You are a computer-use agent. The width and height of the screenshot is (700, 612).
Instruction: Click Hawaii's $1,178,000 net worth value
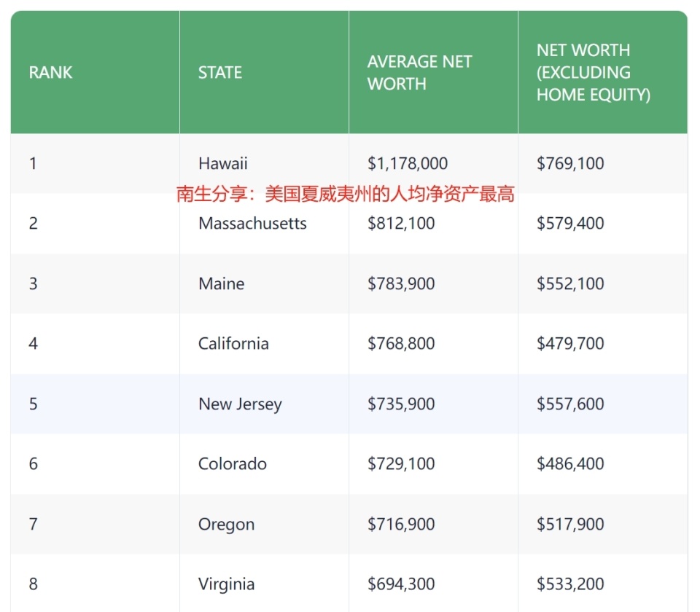(x=408, y=163)
